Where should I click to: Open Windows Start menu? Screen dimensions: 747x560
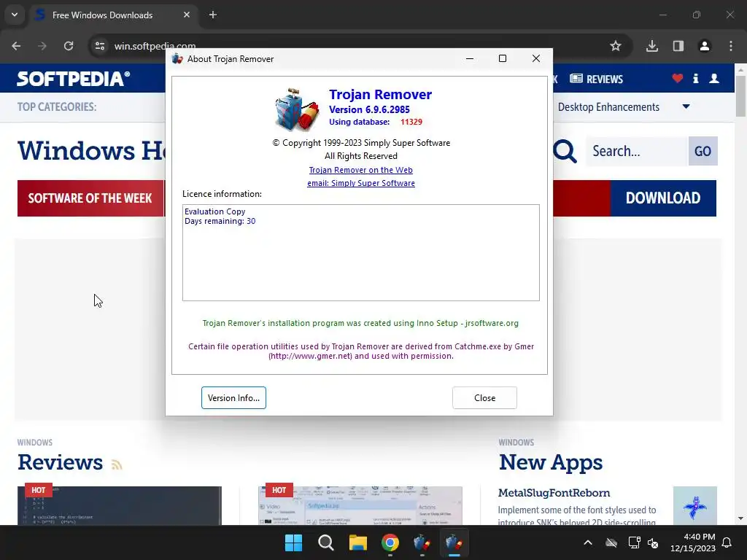pos(293,542)
